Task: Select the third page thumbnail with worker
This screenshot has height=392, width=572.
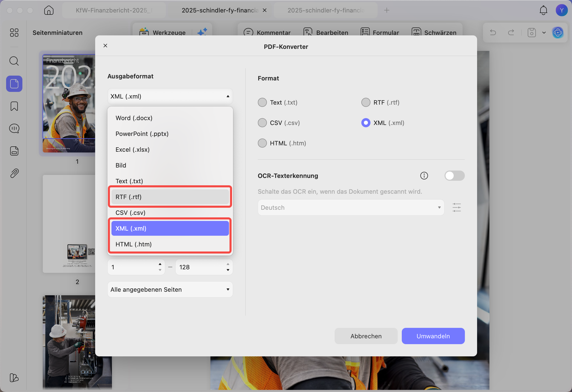Action: click(x=77, y=343)
